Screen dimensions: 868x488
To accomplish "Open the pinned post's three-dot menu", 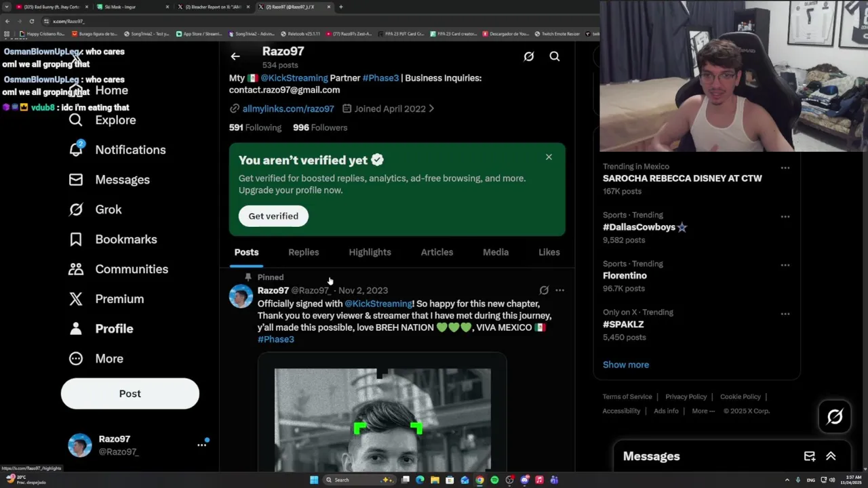I will tap(559, 290).
